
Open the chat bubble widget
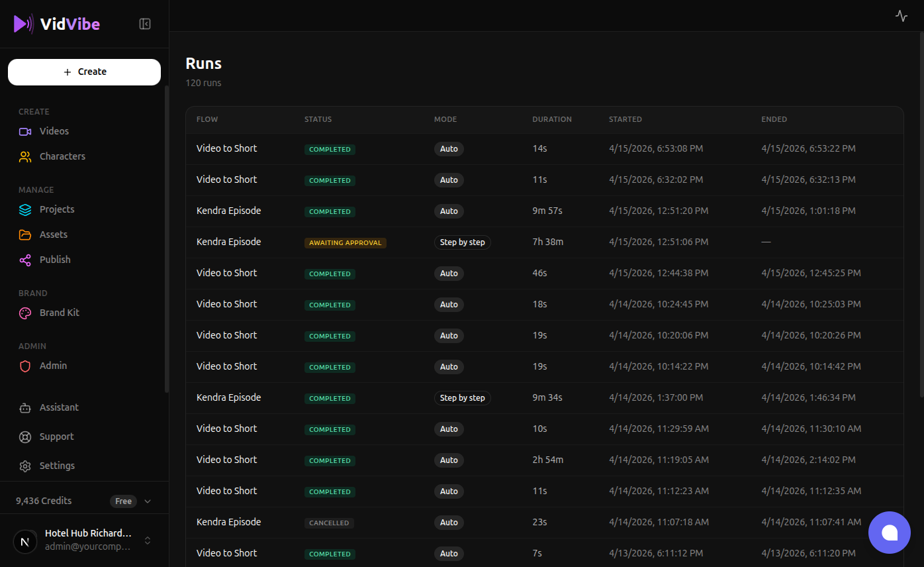[890, 533]
